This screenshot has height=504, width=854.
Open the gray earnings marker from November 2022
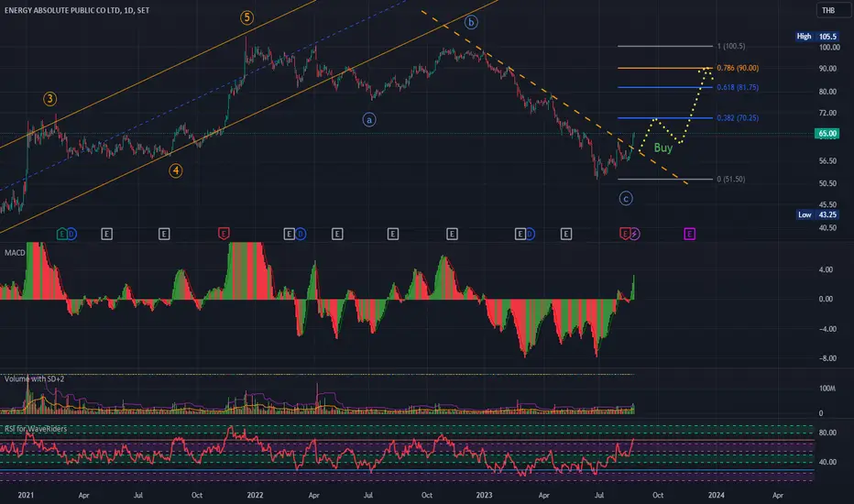coord(452,235)
